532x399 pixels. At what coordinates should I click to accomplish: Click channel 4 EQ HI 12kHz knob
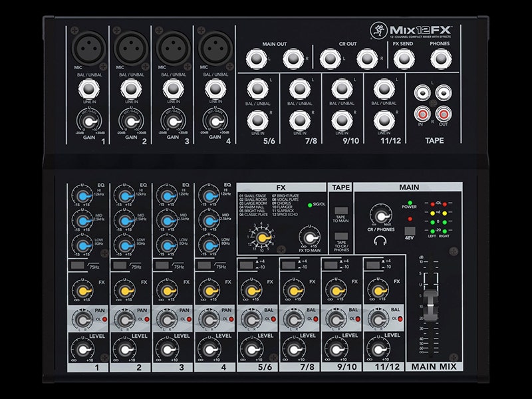(209, 196)
